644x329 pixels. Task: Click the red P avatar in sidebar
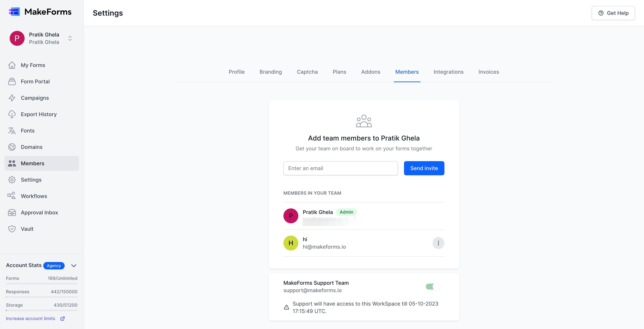[17, 38]
